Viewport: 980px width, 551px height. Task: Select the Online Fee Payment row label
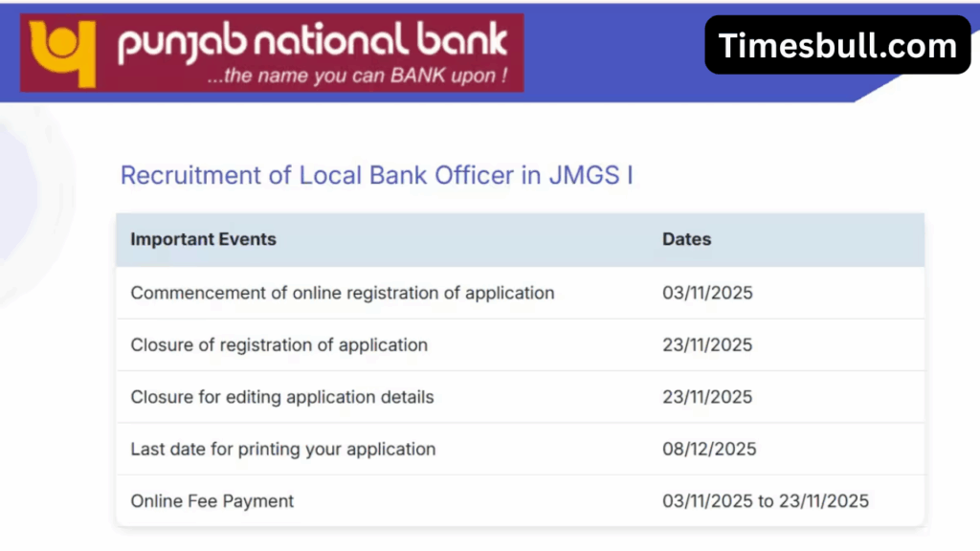pos(212,500)
